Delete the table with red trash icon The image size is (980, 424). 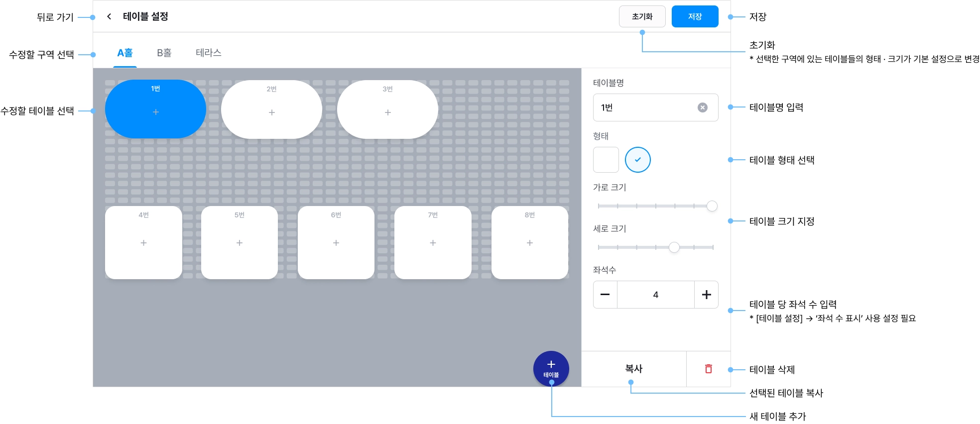pyautogui.click(x=709, y=369)
